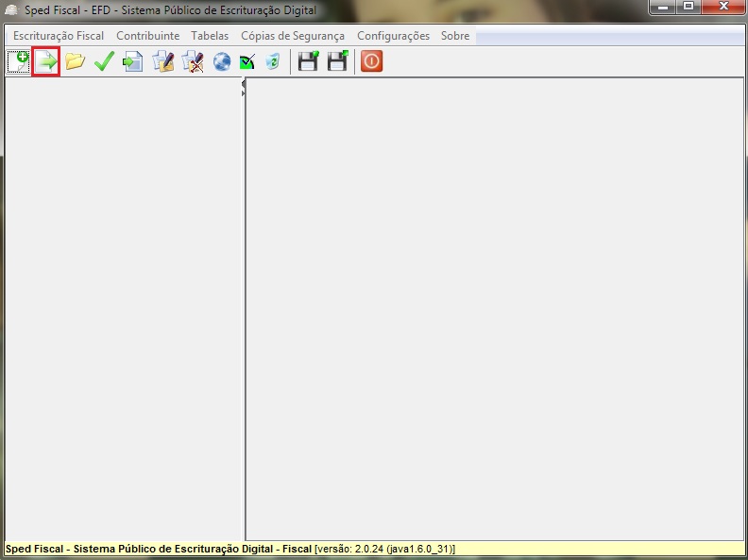Open the yellow folder icon in toolbar

click(75, 62)
